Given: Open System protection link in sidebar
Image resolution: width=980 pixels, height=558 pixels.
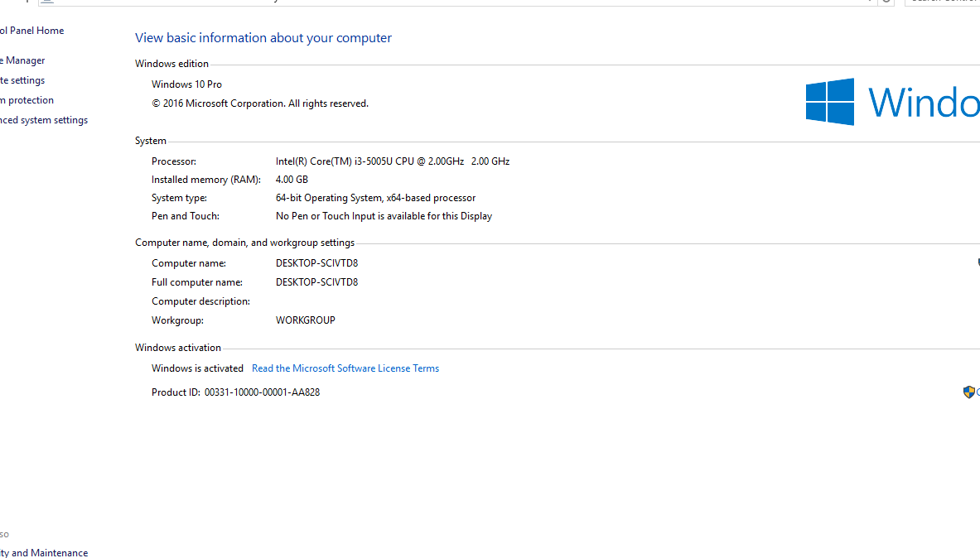Looking at the screenshot, I should (x=27, y=100).
